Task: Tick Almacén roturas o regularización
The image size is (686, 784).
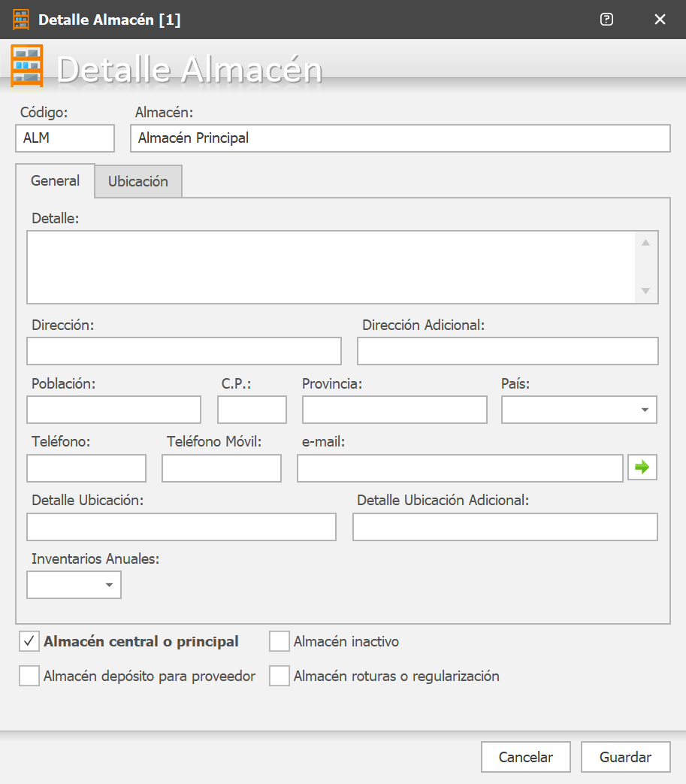Action: point(280,676)
